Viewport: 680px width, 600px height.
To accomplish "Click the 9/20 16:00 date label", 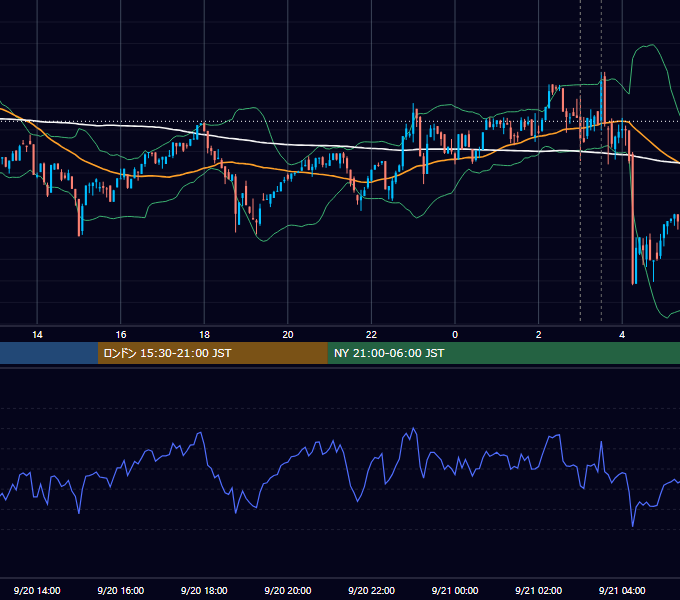I will (x=121, y=590).
